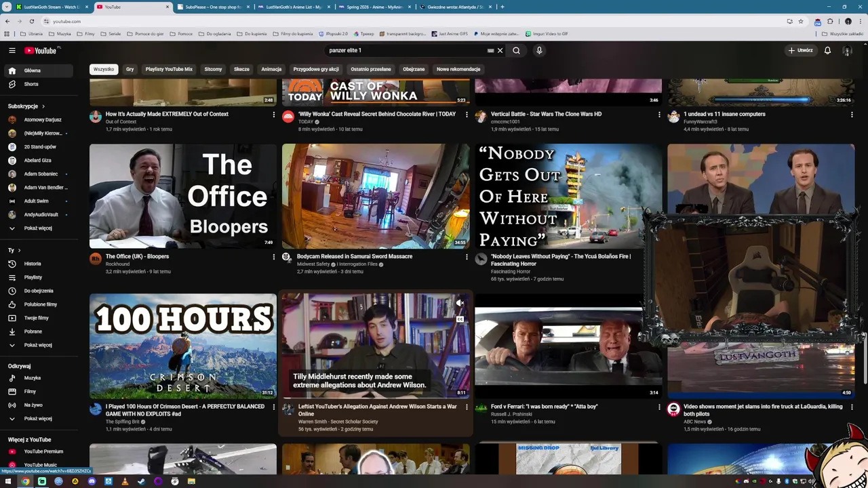Open Muzyka under Odkrywaj
The height and width of the screenshot is (488, 868).
tap(39, 378)
